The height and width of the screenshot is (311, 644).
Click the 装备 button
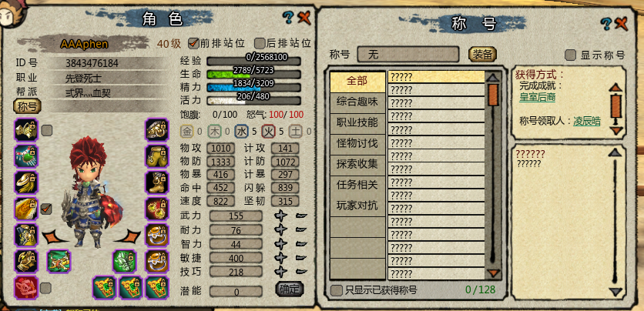pos(482,55)
